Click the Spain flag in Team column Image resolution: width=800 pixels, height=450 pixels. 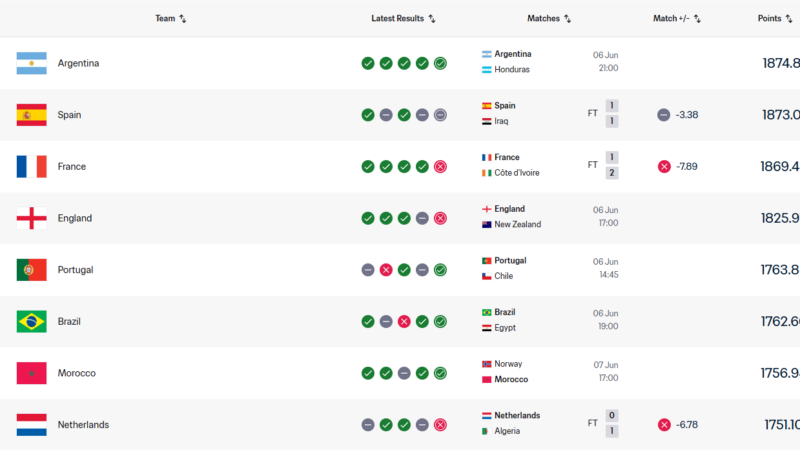pos(32,115)
